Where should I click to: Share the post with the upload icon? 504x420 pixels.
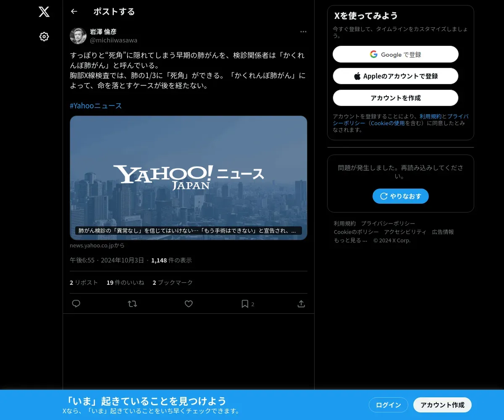coord(301,304)
